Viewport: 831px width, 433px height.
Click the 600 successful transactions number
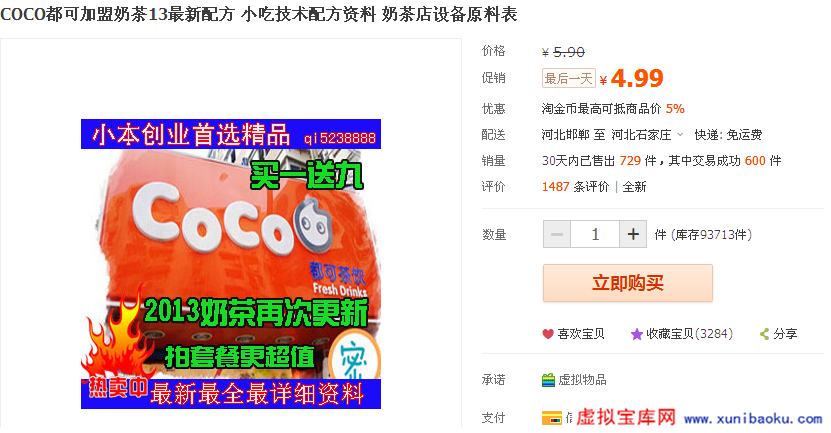tap(755, 161)
